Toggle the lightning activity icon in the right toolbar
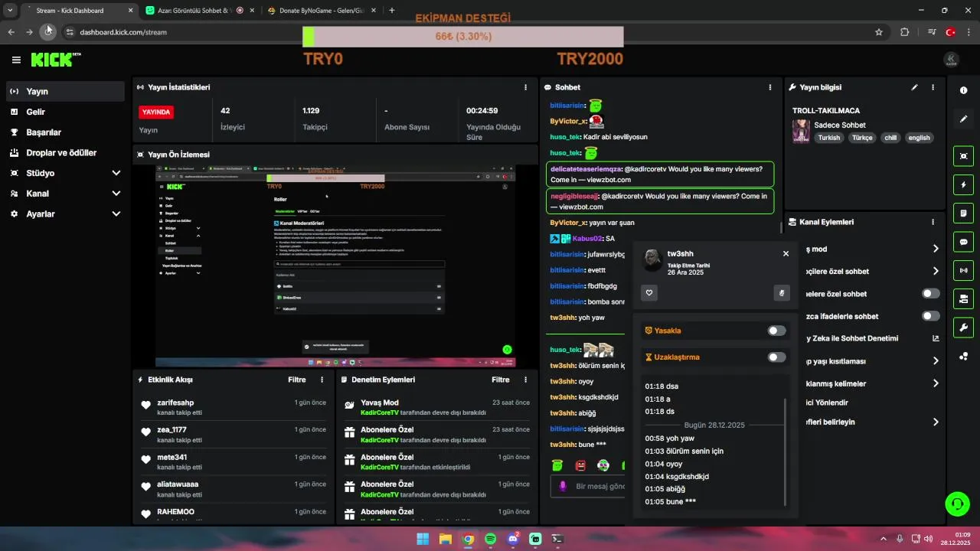This screenshot has height=551, width=980. click(x=963, y=184)
